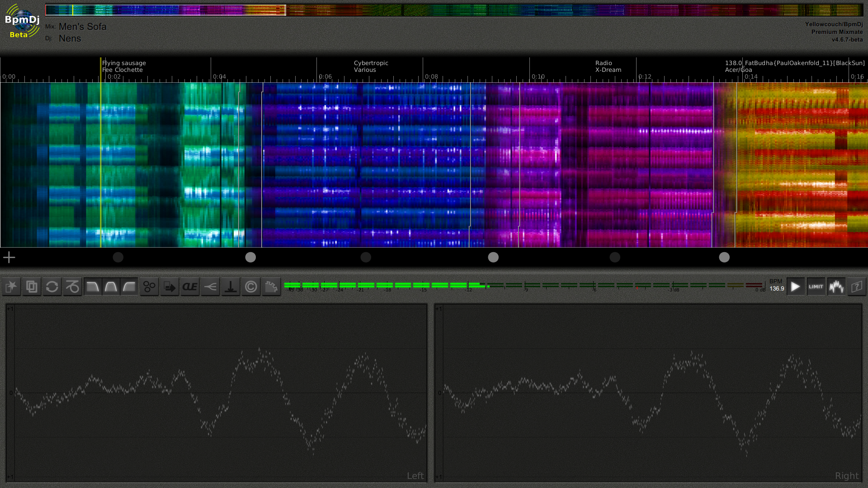Toggle the low-pass filter shape button
The height and width of the screenshot is (488, 868).
(92, 286)
